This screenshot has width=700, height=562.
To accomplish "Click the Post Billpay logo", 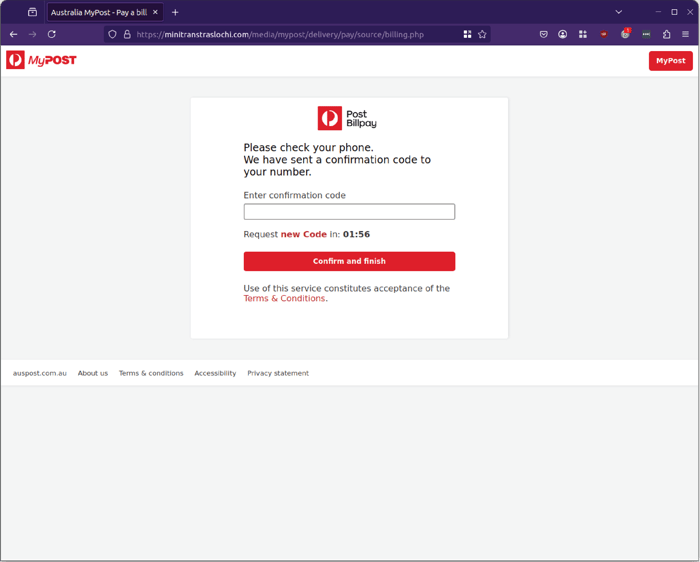I will click(x=347, y=118).
